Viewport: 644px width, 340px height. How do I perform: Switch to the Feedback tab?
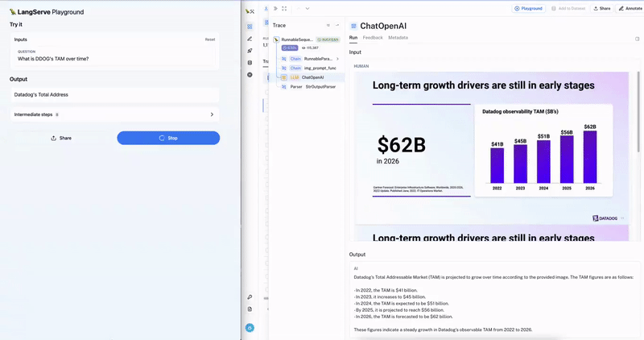tap(373, 37)
